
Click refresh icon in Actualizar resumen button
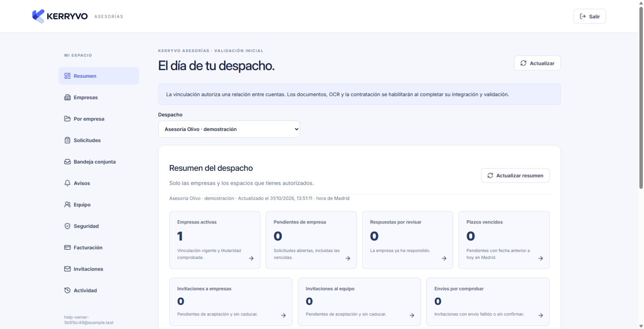pos(490,176)
